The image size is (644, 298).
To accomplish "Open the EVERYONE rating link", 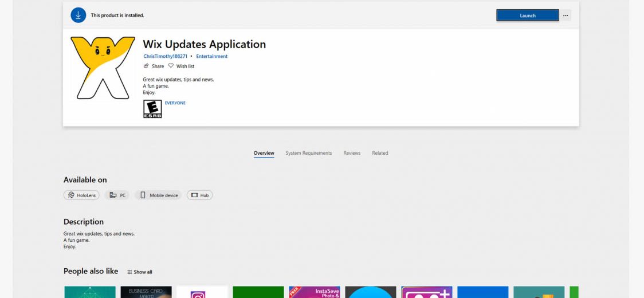I will (175, 103).
